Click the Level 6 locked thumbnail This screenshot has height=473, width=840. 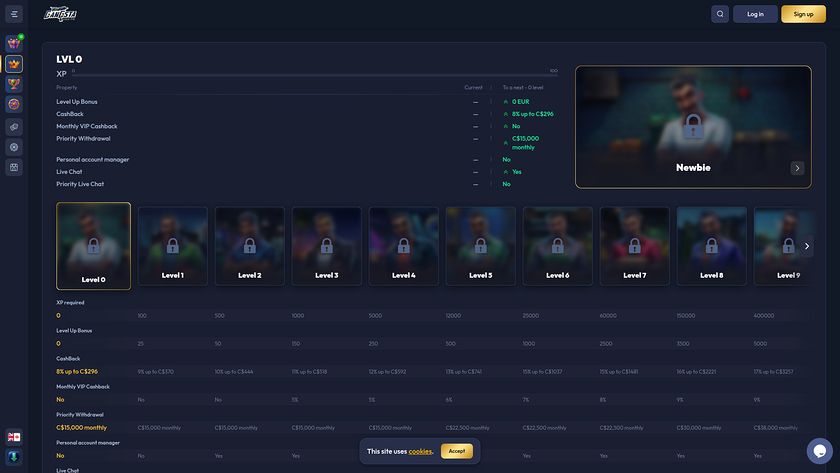point(557,246)
